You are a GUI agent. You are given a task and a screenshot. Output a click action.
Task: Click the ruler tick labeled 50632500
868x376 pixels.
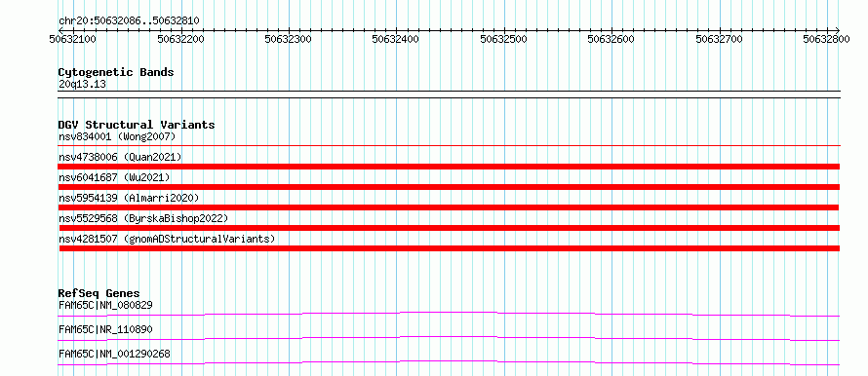(x=503, y=39)
